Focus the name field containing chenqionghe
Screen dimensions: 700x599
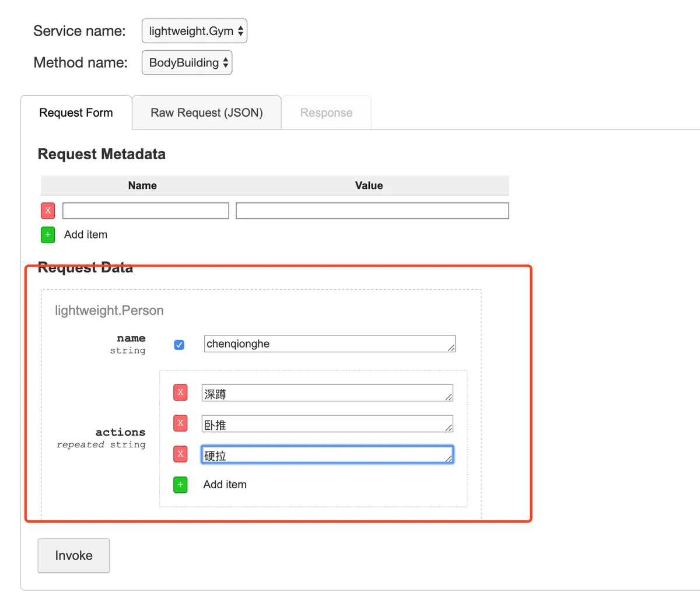pyautogui.click(x=330, y=344)
